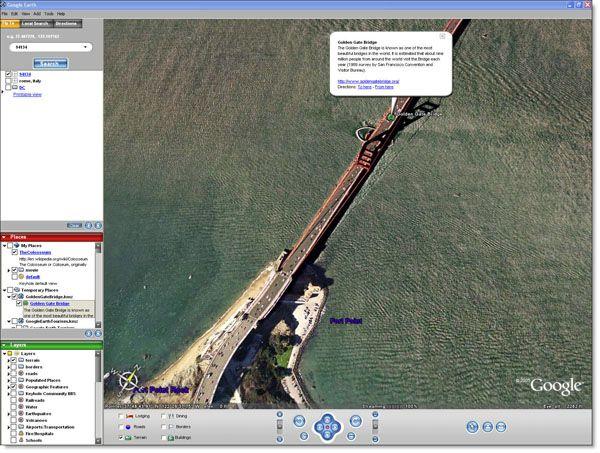The height and width of the screenshot is (453, 600).
Task: Click the roads layer icon
Action: click(21, 373)
